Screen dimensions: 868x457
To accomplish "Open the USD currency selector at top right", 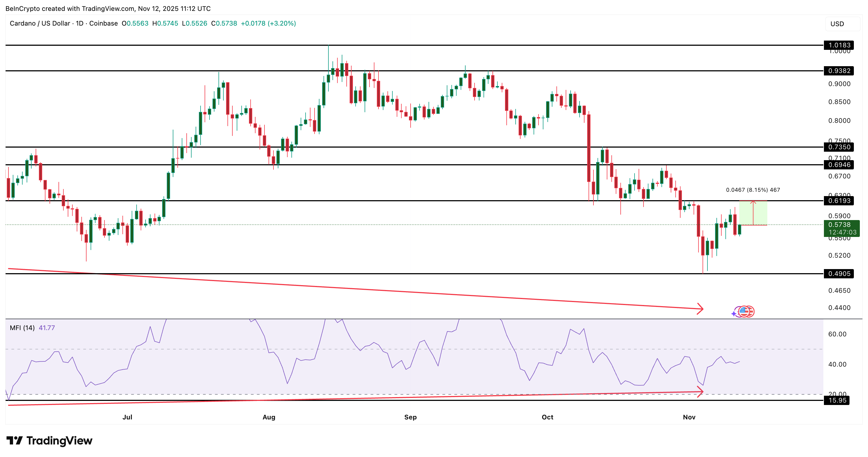I will (837, 24).
